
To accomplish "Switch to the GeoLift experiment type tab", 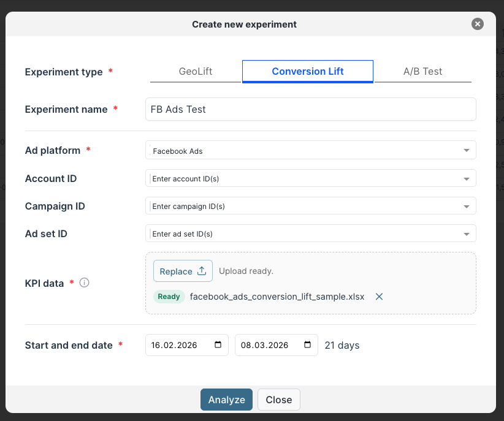I will pyautogui.click(x=196, y=71).
